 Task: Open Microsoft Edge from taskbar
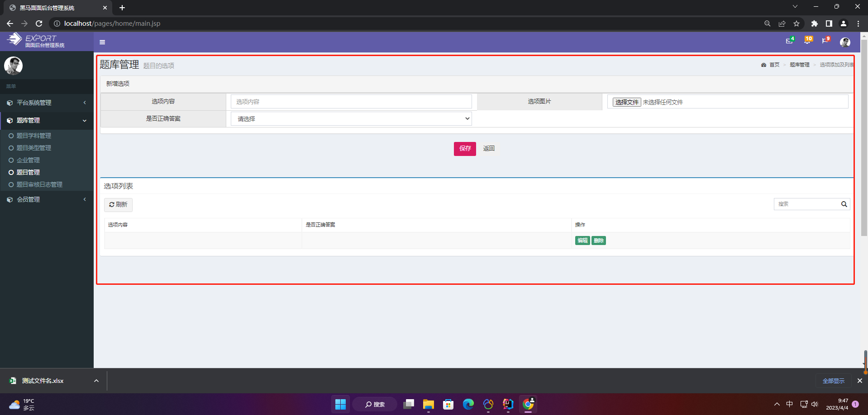[468, 404]
